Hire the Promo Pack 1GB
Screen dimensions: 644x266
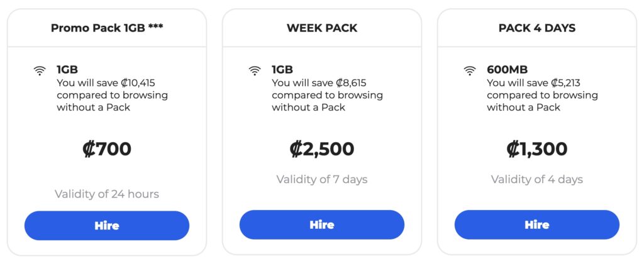click(107, 225)
